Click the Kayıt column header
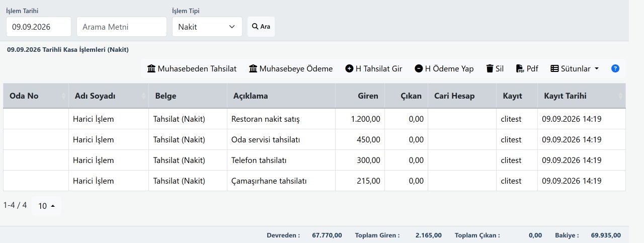 (x=517, y=96)
